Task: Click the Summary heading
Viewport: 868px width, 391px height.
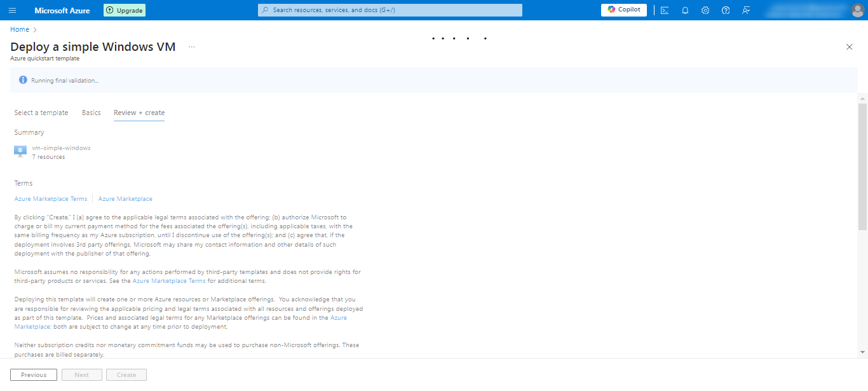Action: [29, 133]
